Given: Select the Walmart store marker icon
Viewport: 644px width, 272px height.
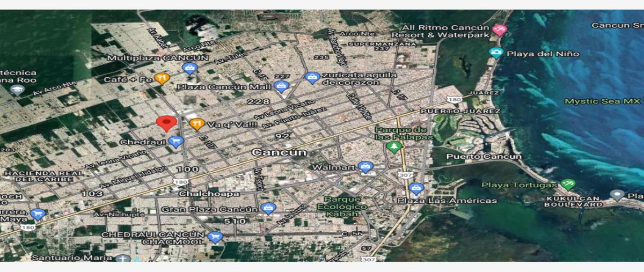Looking at the screenshot, I should (366, 167).
